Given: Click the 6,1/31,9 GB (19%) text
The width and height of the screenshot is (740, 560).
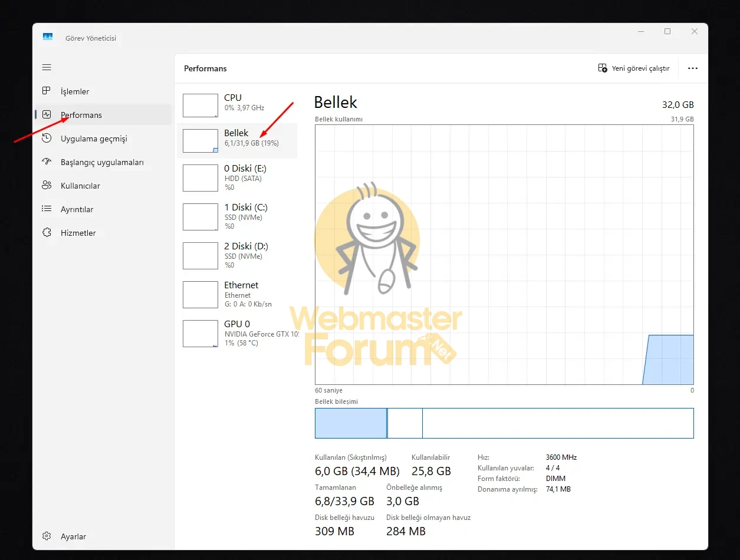Looking at the screenshot, I should [251, 143].
